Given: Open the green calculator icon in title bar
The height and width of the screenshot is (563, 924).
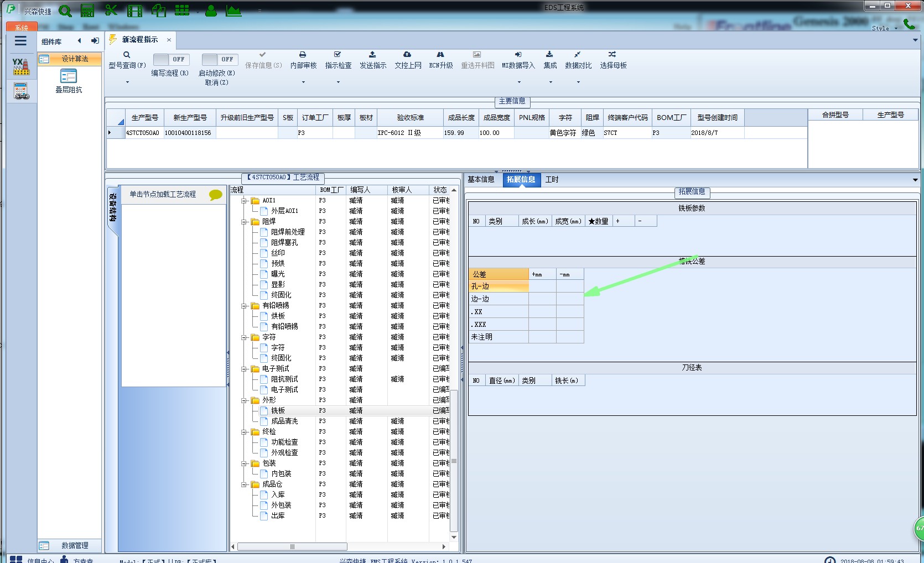Looking at the screenshot, I should [87, 11].
